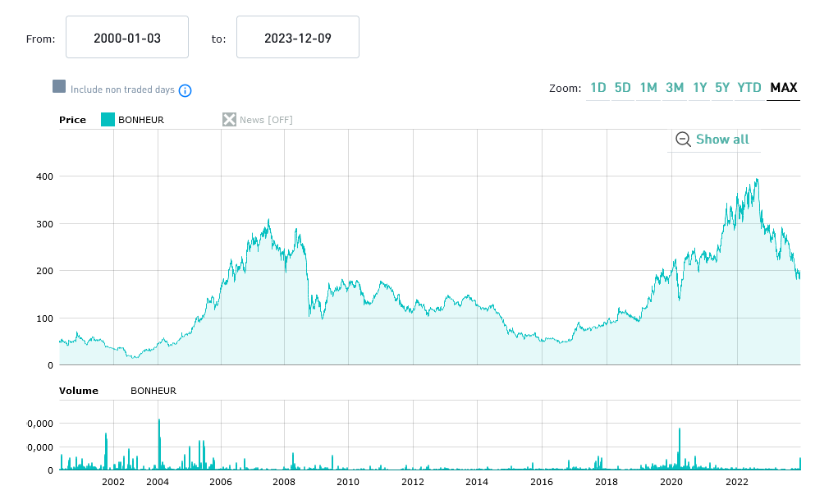Set the zoom range to 1D
The height and width of the screenshot is (504, 838).
598,88
